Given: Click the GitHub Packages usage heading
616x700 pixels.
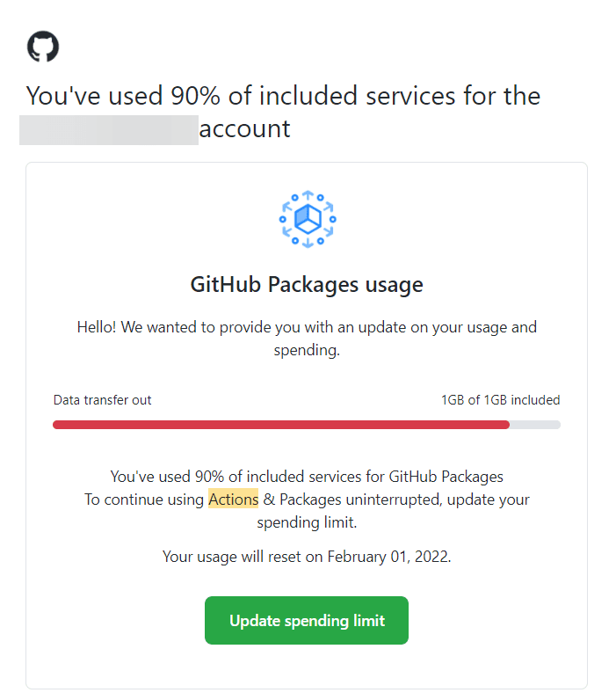Looking at the screenshot, I should click(x=307, y=285).
